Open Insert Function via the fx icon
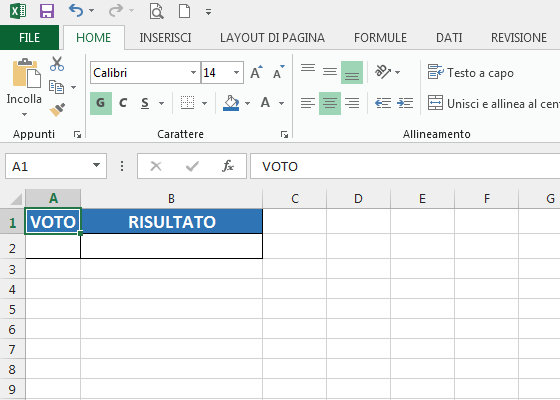 click(228, 166)
